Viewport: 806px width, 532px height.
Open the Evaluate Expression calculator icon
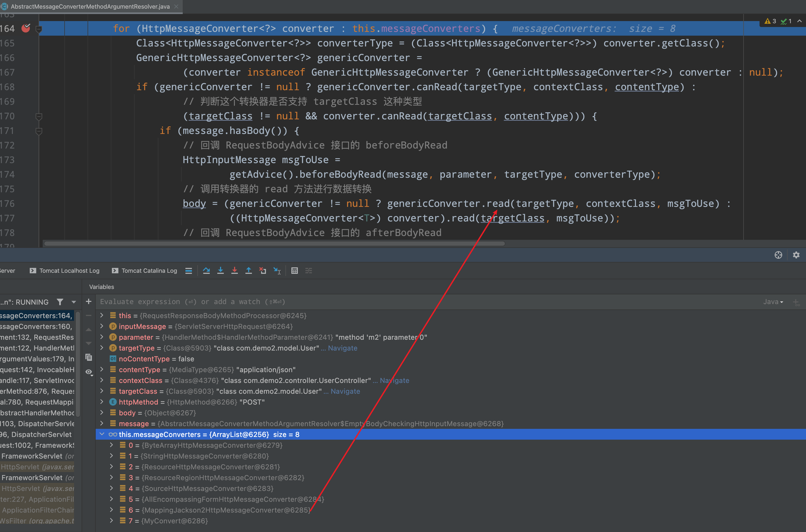[x=294, y=270]
